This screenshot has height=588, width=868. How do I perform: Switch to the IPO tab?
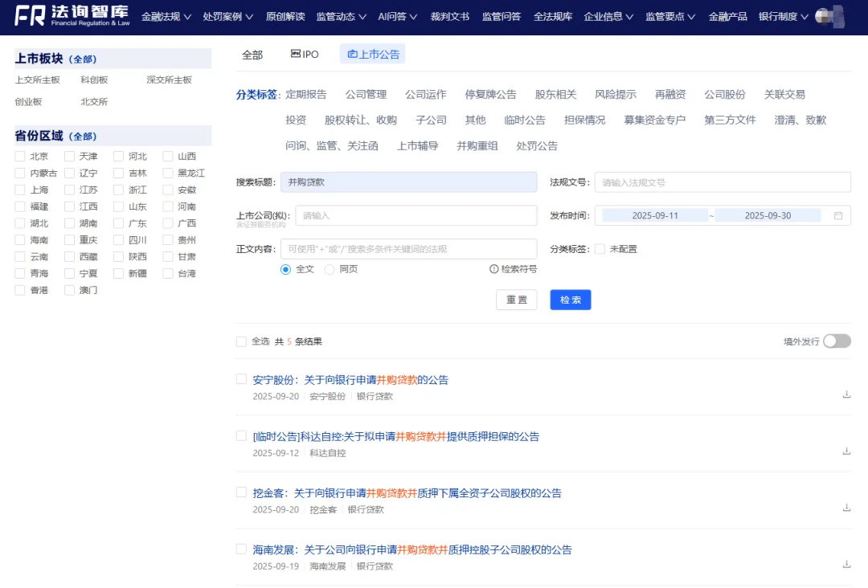point(303,55)
